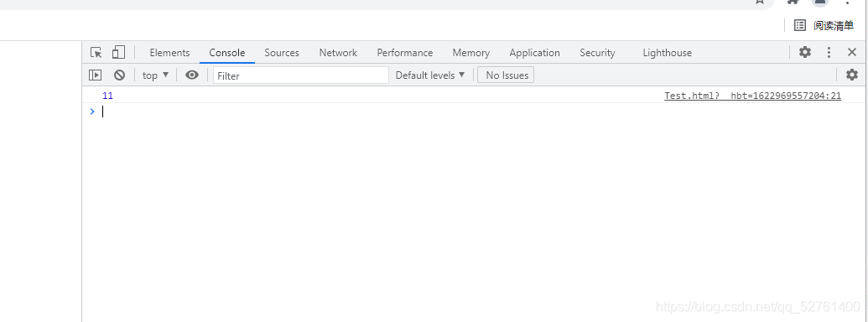Open the Sources tab
This screenshot has height=322, width=868.
click(282, 53)
